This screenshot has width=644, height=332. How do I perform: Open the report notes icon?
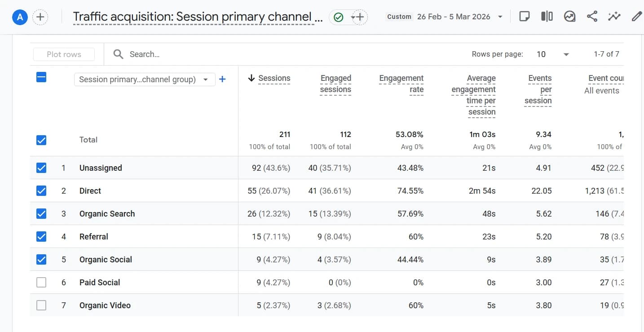pos(525,16)
